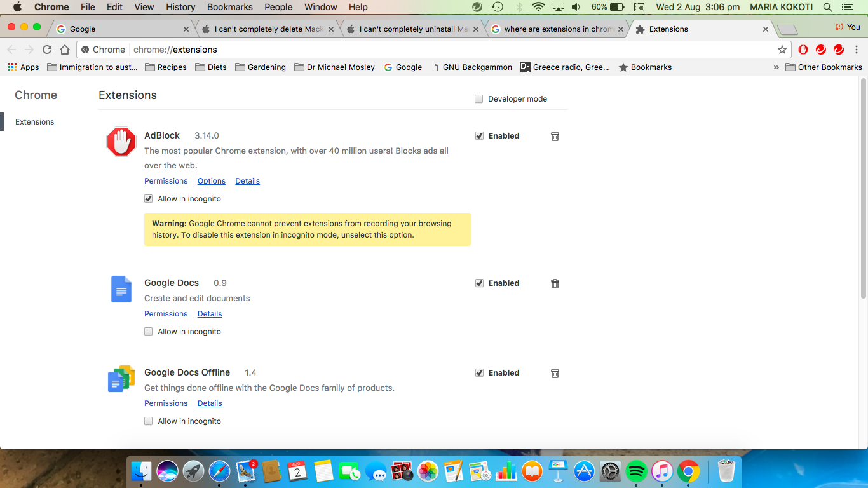Viewport: 868px width, 488px height.
Task: Open AdBlock Details
Action: (248, 181)
